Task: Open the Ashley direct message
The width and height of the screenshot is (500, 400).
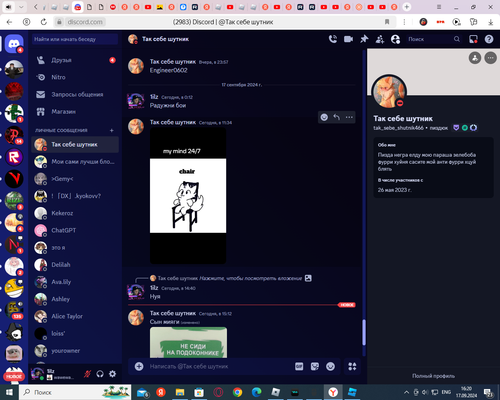Action: (x=75, y=299)
